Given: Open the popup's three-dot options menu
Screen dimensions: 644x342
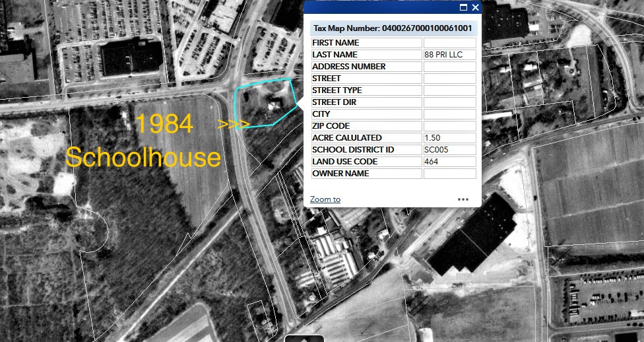Looking at the screenshot, I should [463, 199].
